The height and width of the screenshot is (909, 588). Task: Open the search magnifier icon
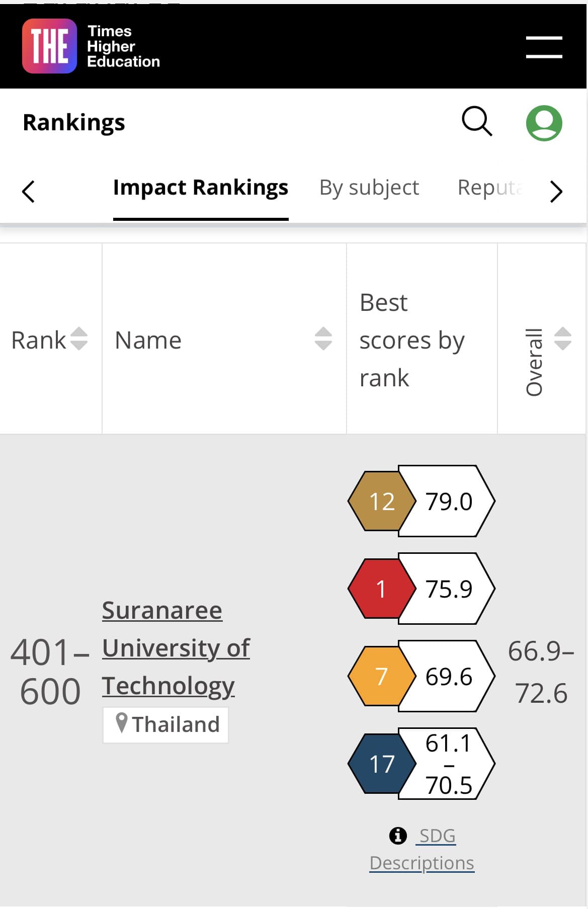(477, 121)
